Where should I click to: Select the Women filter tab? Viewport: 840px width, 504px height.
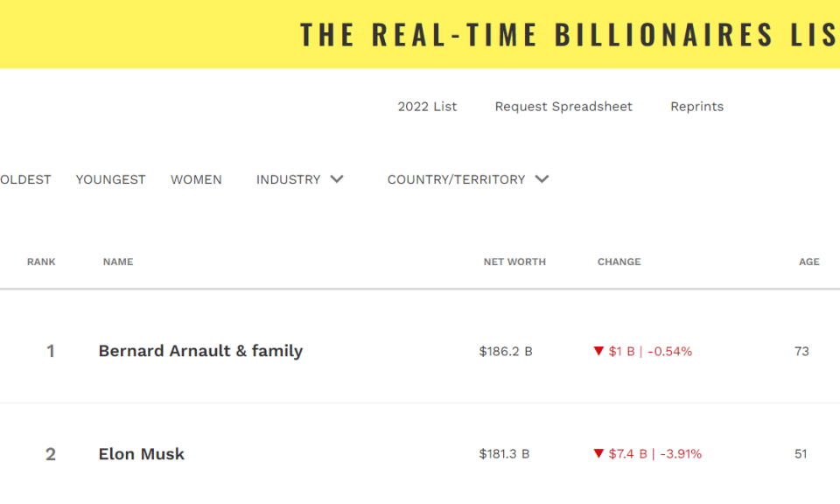click(x=196, y=179)
